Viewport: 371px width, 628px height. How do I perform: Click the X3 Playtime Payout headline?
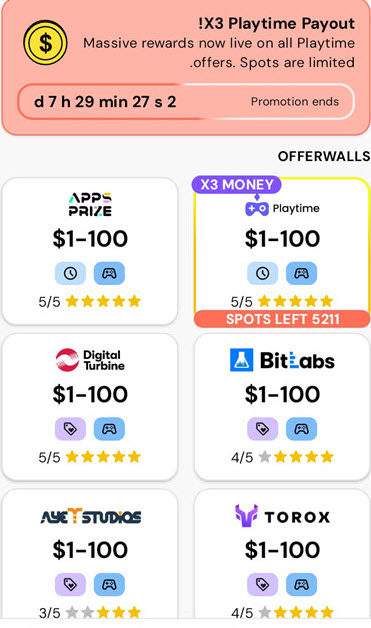[276, 23]
